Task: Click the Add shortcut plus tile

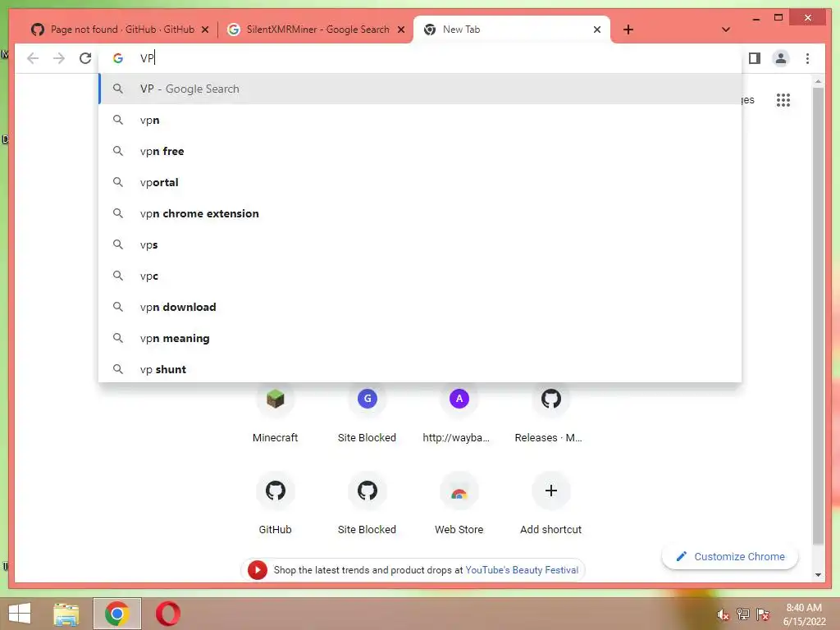Action: point(550,504)
